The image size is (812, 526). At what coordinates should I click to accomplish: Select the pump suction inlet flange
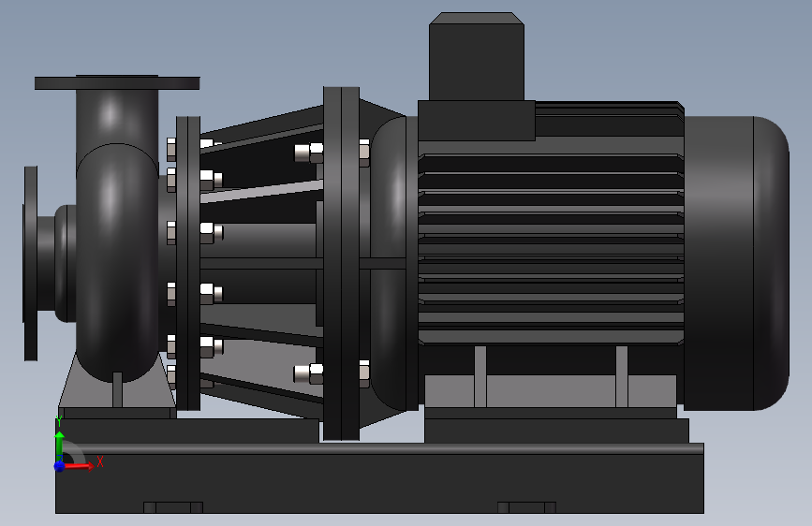coord(31,264)
